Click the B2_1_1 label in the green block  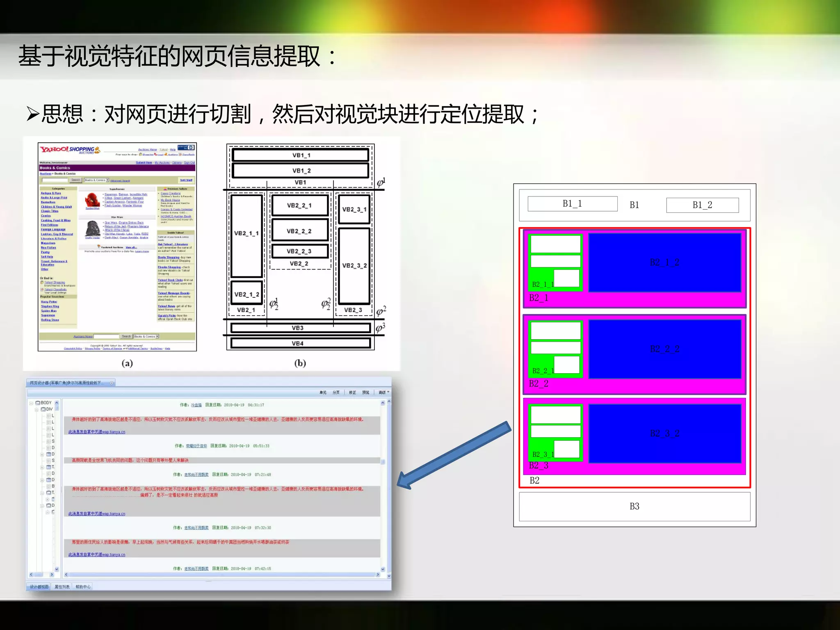click(543, 284)
